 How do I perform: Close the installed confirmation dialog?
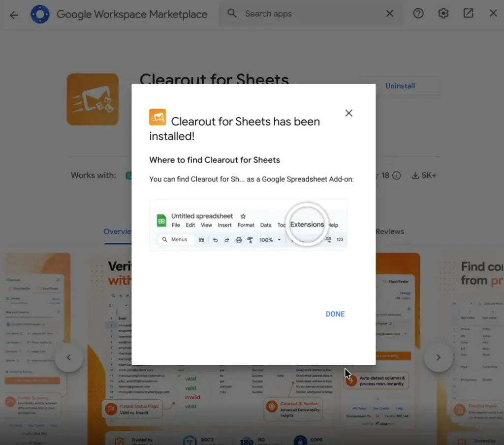[x=349, y=113]
